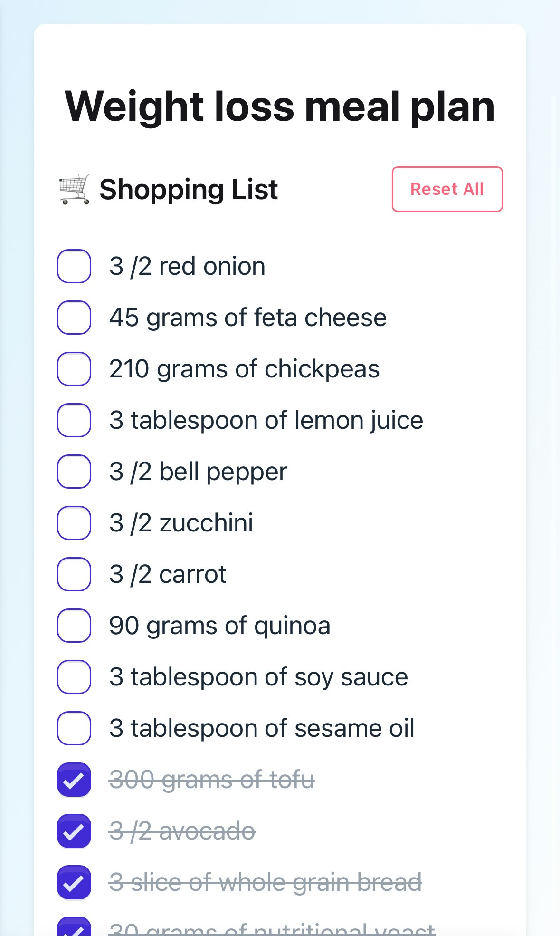Uncheck the nutritional yeast checkbox
The width and height of the screenshot is (560, 936).
click(x=74, y=928)
